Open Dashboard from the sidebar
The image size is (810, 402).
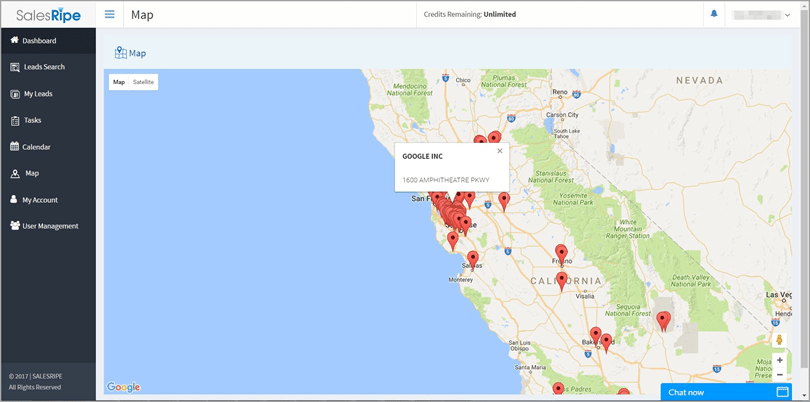click(x=39, y=41)
